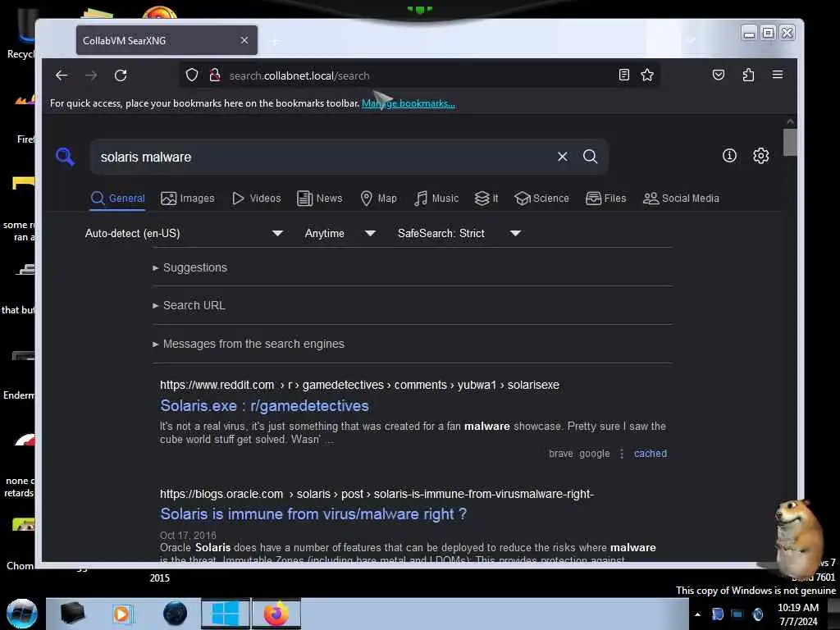The width and height of the screenshot is (840, 630).
Task: Click the page vertical scrollbar thumb
Action: pyautogui.click(x=790, y=143)
